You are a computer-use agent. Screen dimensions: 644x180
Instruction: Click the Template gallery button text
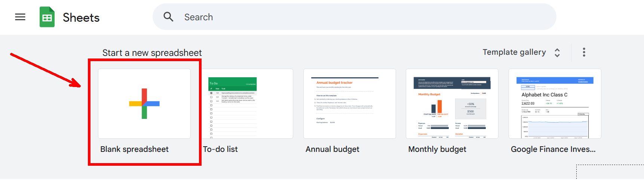click(x=514, y=52)
